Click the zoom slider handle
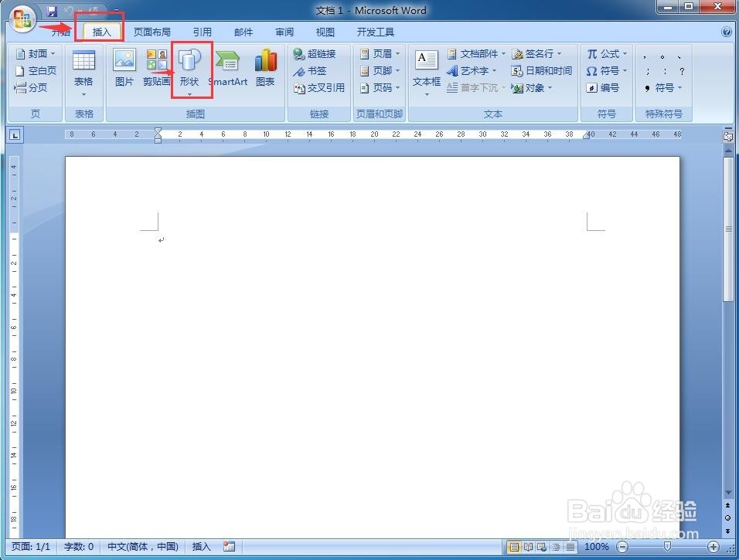 [x=667, y=546]
